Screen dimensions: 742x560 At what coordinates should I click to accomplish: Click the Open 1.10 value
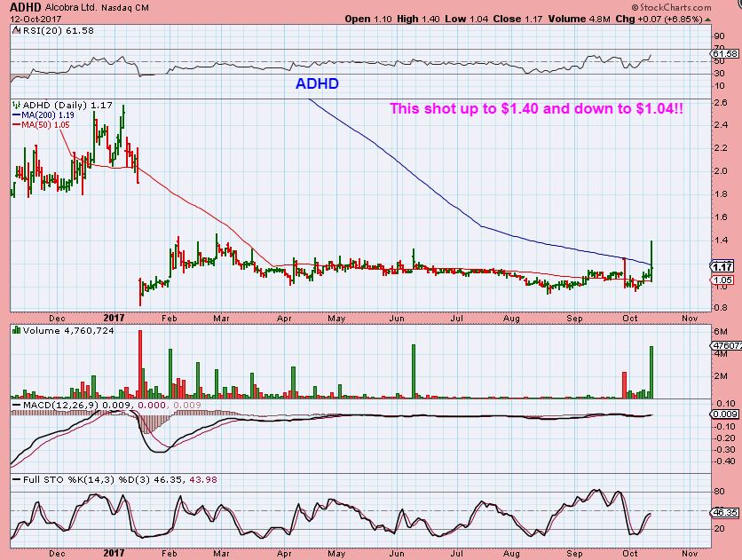tap(368, 19)
